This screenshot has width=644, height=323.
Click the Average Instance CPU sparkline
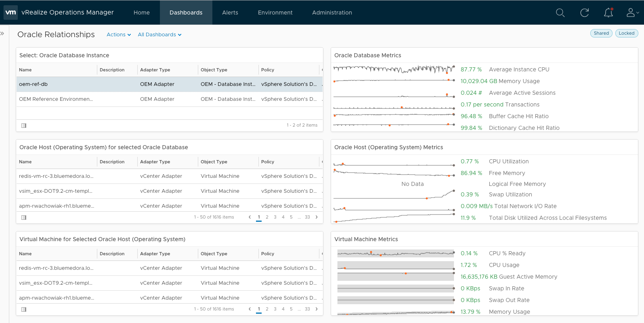(394, 69)
